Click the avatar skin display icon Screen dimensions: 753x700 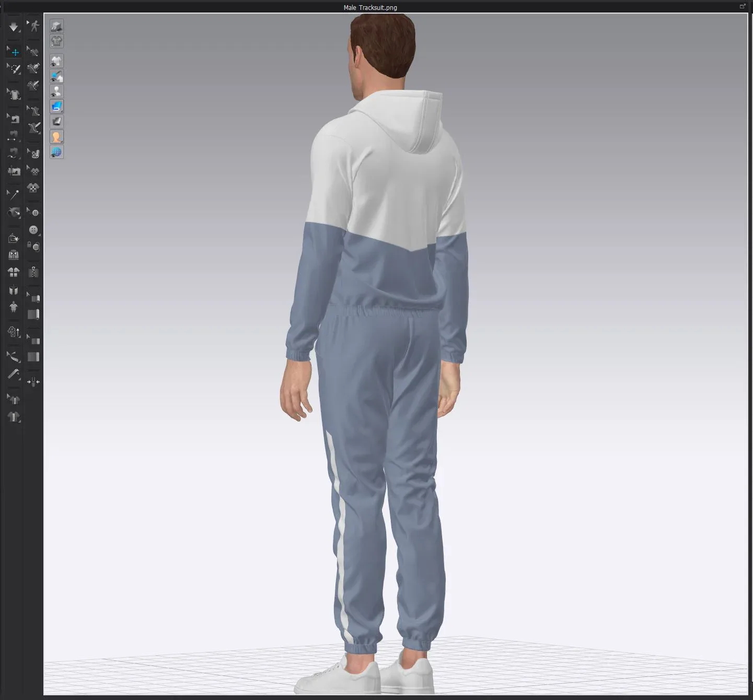(x=56, y=137)
